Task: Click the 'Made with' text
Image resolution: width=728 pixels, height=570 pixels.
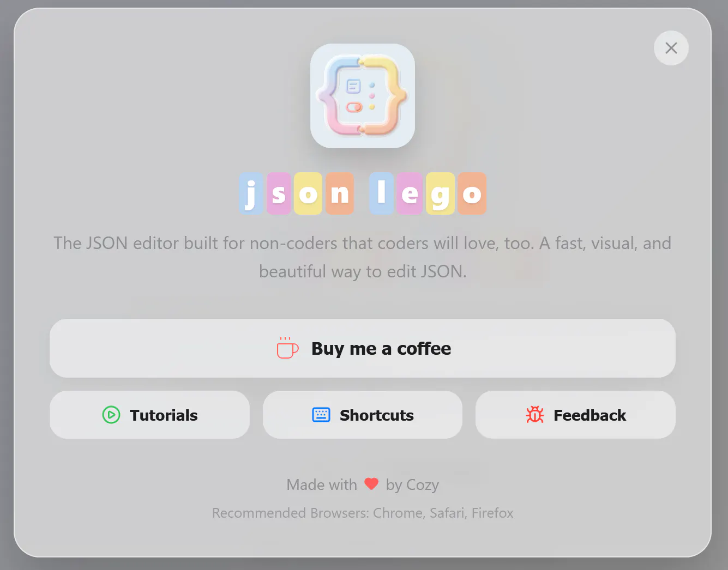Action: coord(322,484)
